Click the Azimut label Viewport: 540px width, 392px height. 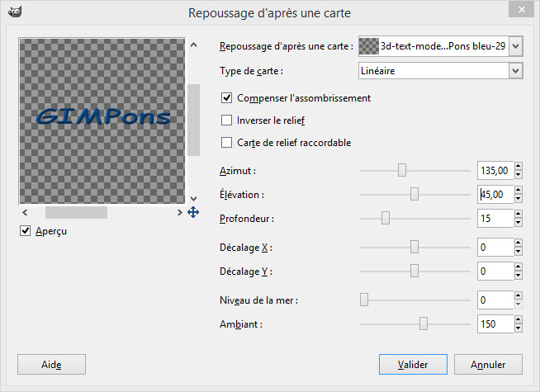point(238,171)
